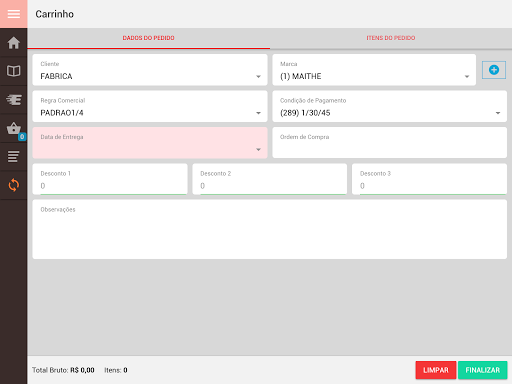The image size is (512, 384).
Task: Switch to Dados do Pedido tab
Action: (149, 38)
